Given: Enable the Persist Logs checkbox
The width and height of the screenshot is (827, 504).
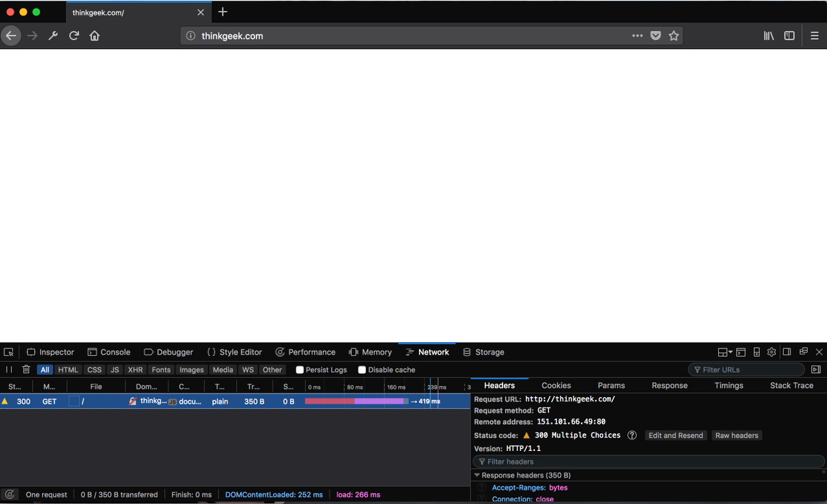Looking at the screenshot, I should [300, 370].
